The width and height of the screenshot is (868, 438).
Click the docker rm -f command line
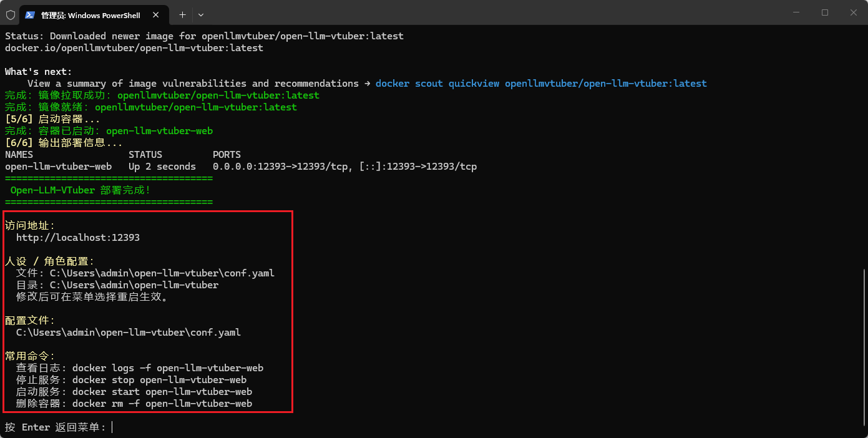pos(134,404)
